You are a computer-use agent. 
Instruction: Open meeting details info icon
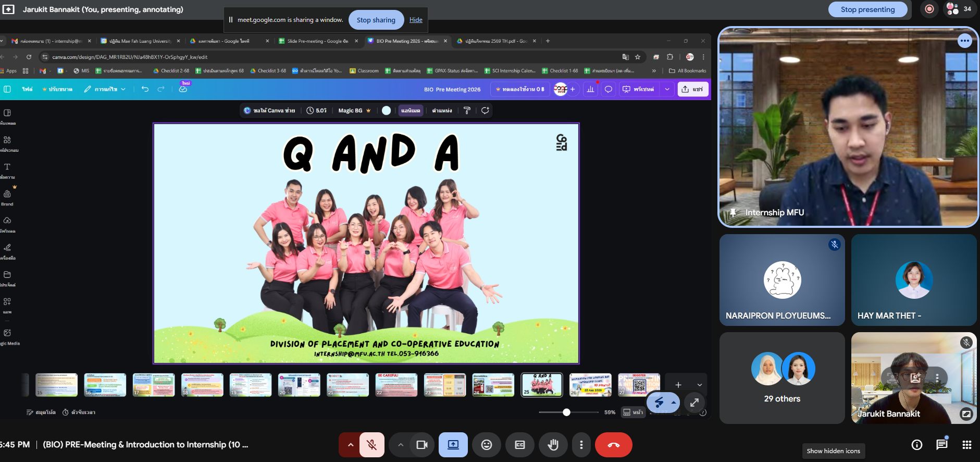pyautogui.click(x=916, y=445)
